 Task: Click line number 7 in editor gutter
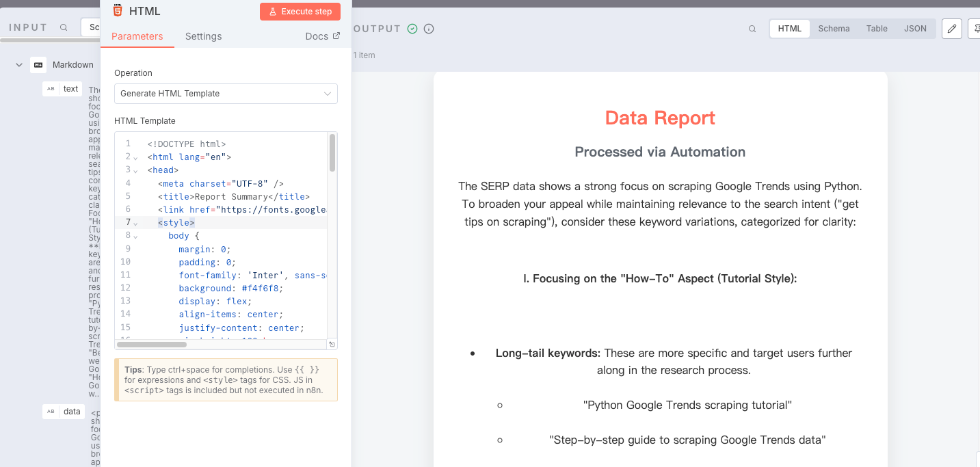pos(127,223)
